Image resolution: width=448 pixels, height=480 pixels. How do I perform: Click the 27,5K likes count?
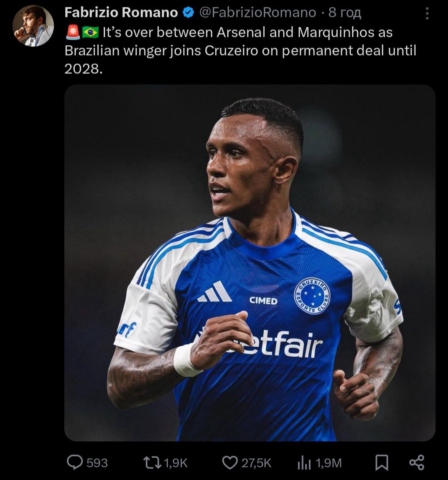coord(256,463)
